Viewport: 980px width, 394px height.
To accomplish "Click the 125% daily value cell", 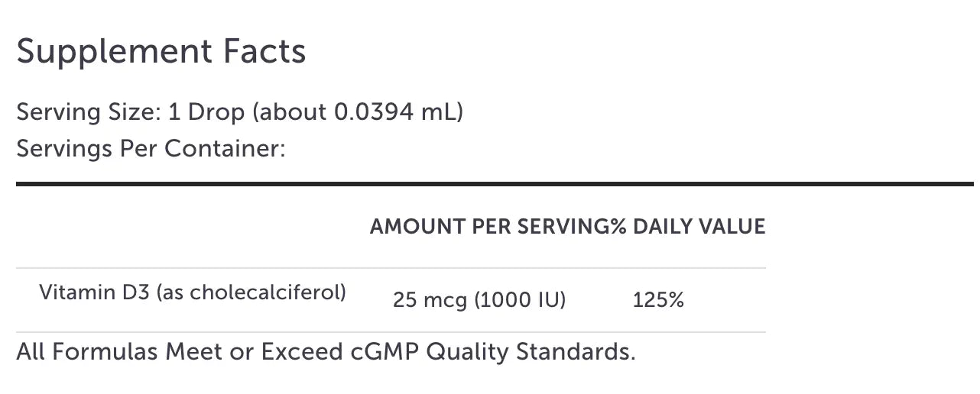I will point(658,300).
